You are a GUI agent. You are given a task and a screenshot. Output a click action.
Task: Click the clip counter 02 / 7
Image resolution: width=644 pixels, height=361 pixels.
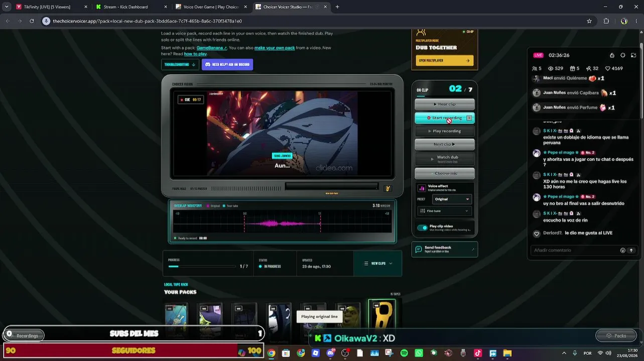[x=461, y=89]
